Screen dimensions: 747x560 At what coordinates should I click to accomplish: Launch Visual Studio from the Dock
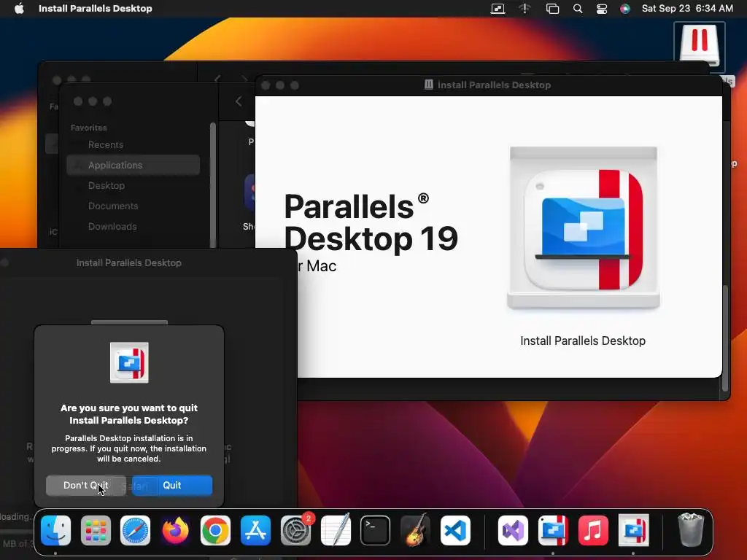[513, 531]
